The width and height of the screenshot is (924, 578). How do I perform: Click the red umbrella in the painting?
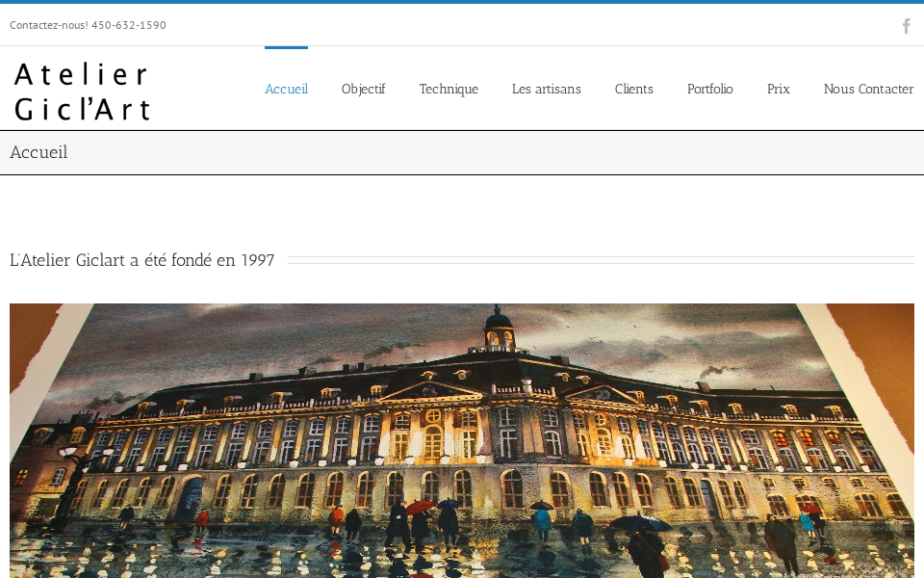pos(420,507)
